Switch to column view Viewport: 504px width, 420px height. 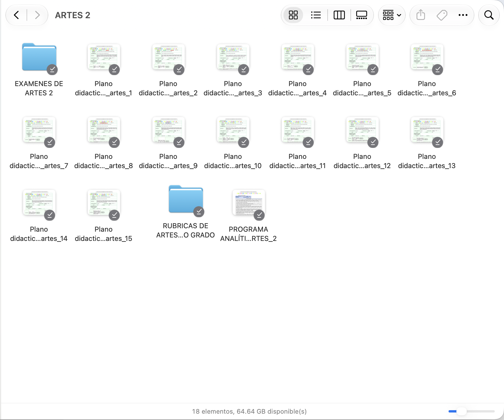339,15
